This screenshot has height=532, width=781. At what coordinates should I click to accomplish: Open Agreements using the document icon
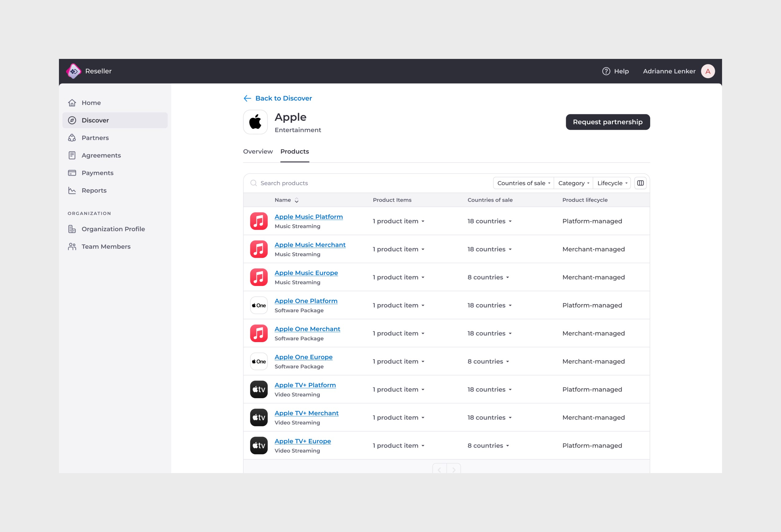(72, 155)
